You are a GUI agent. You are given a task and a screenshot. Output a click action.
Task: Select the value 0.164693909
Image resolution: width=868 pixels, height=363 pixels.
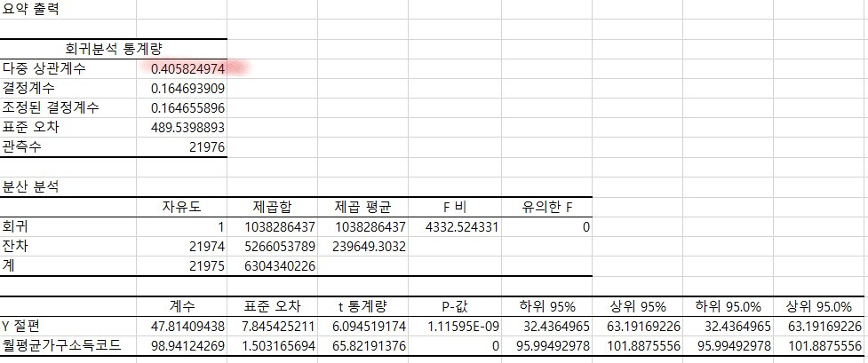click(187, 89)
